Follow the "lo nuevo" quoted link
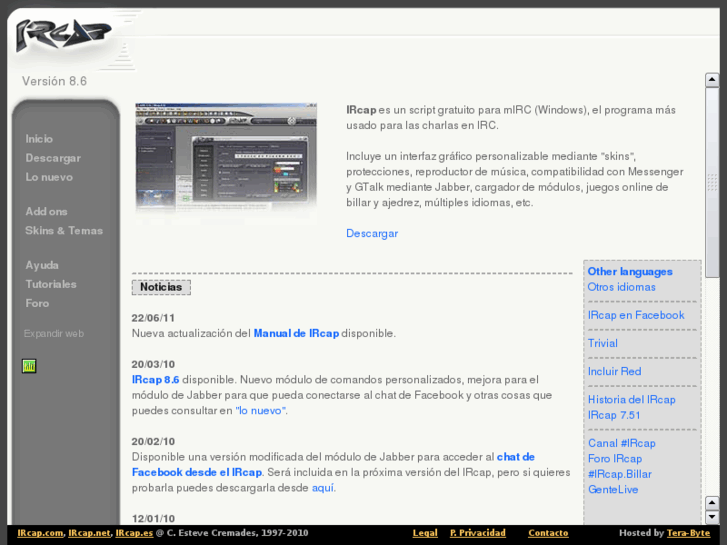The image size is (727, 545). [261, 410]
